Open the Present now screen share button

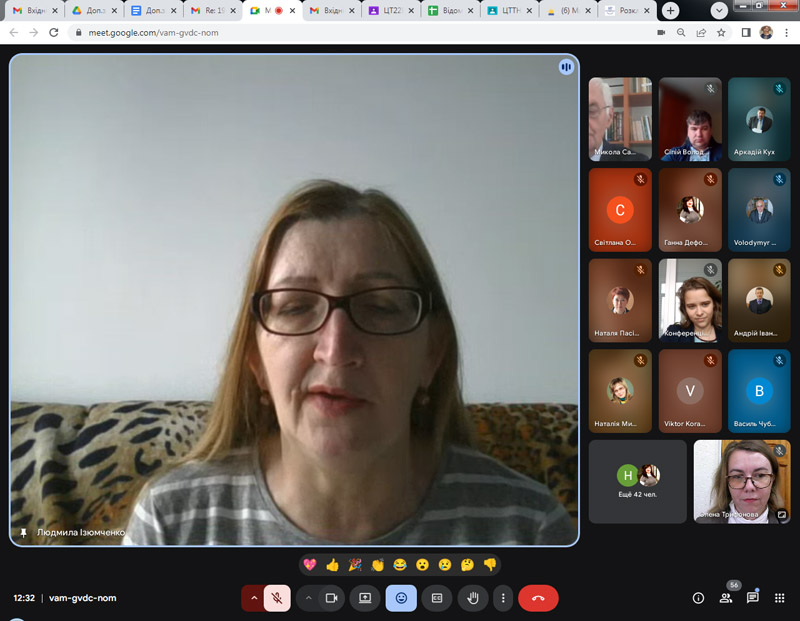(365, 598)
